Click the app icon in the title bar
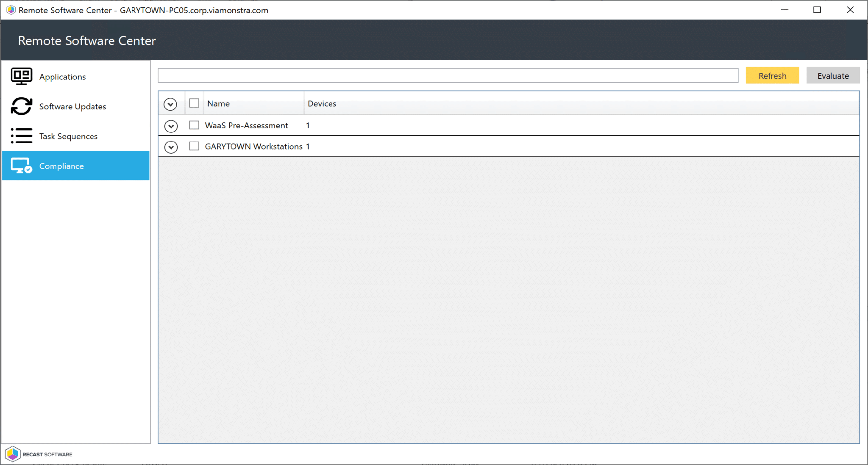Viewport: 868px width, 465px height. click(x=11, y=10)
